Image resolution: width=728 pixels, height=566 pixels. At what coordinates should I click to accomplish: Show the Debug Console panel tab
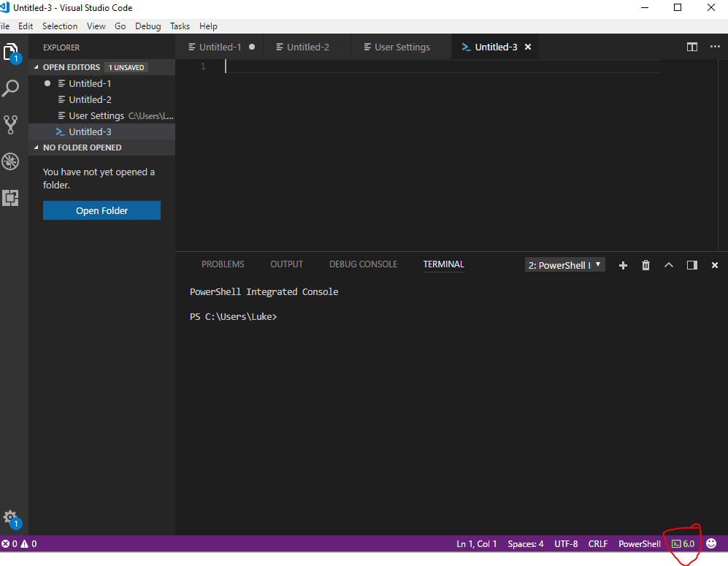(x=363, y=264)
